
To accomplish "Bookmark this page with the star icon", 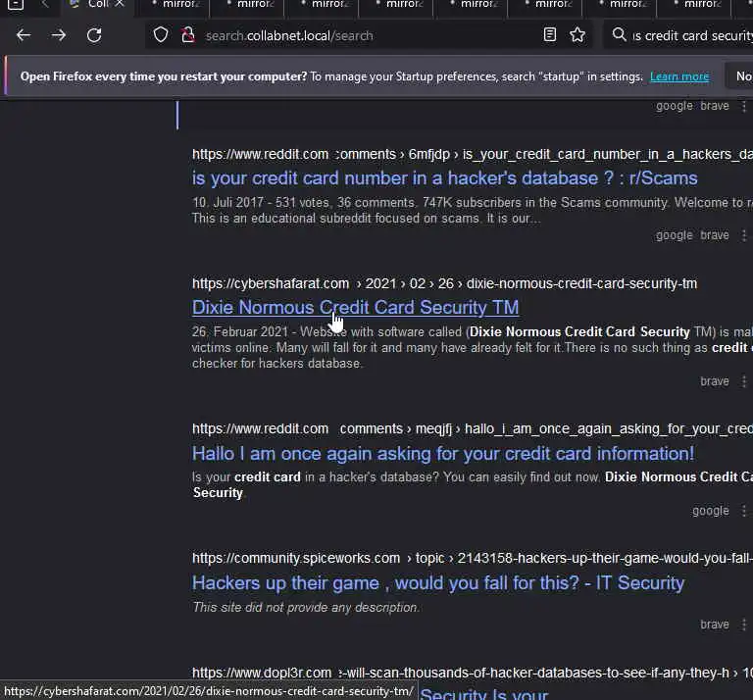I will pos(577,34).
